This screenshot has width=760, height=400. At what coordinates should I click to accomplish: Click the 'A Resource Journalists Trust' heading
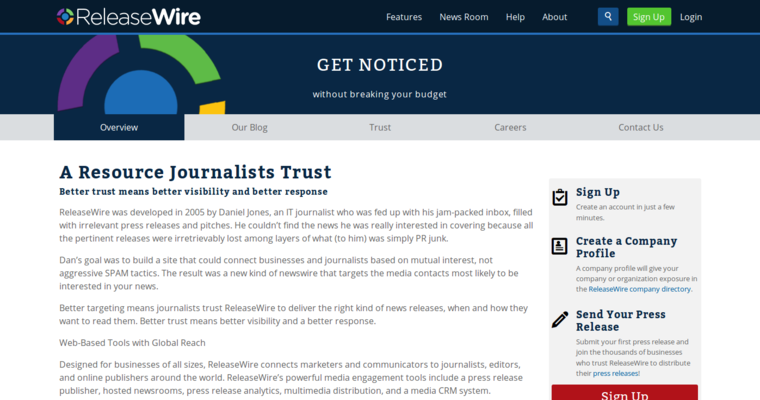coord(195,172)
